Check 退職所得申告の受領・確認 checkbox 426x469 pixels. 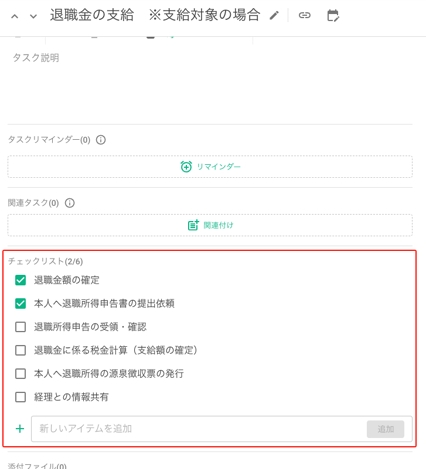pos(20,327)
